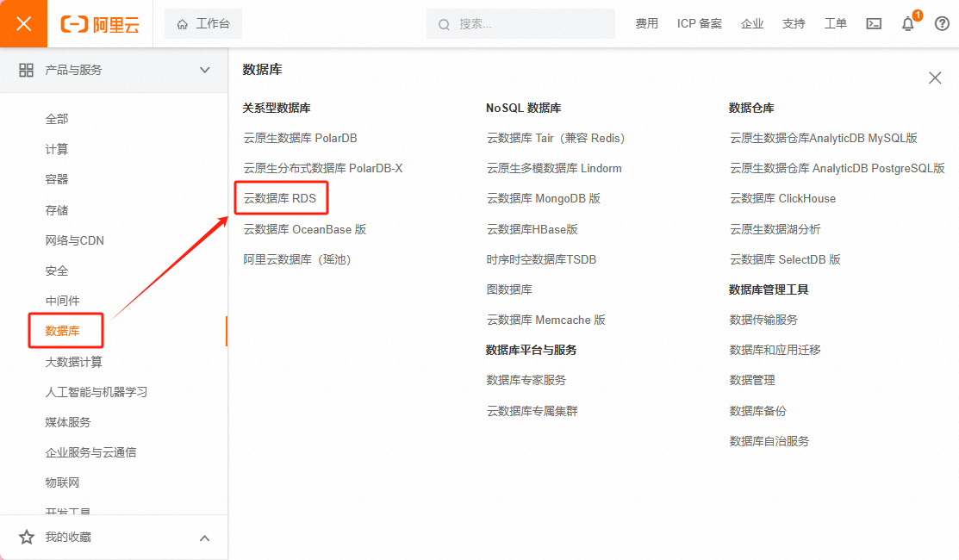Click the 数据库管理工具 heading
This screenshot has width=959, height=560.
(x=769, y=289)
